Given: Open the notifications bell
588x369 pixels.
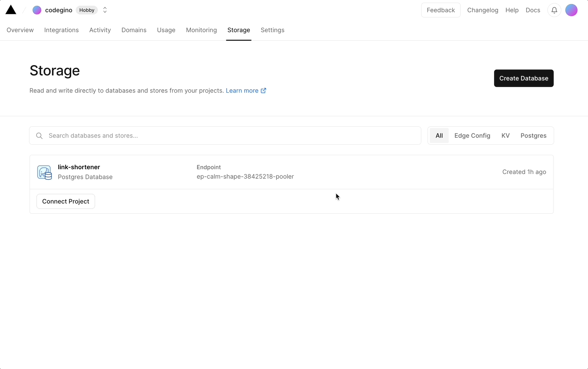Looking at the screenshot, I should [x=554, y=10].
